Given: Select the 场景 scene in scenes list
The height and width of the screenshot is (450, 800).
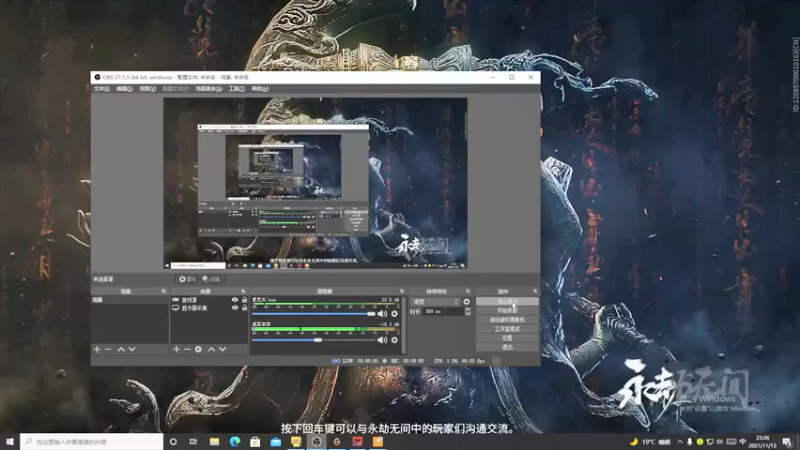Looking at the screenshot, I should 130,300.
